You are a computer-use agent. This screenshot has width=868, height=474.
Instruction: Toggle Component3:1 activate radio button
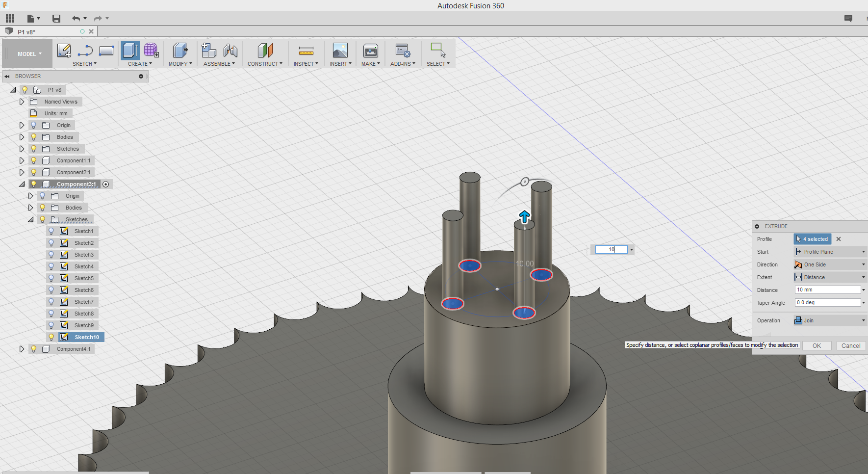click(106, 184)
